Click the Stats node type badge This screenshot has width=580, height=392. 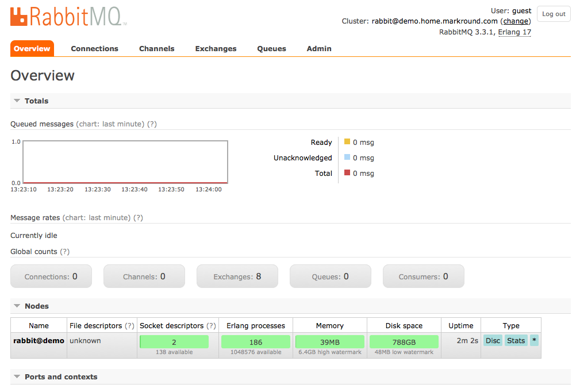516,341
